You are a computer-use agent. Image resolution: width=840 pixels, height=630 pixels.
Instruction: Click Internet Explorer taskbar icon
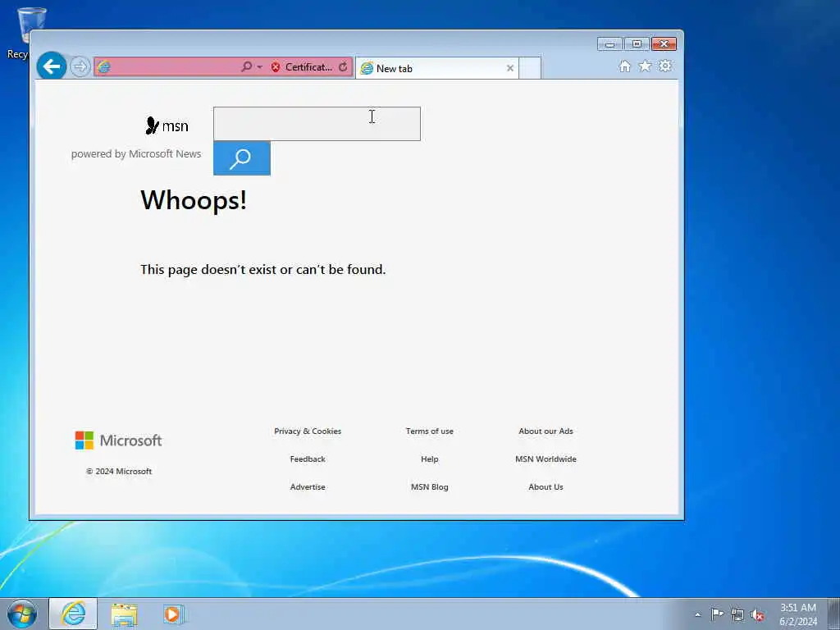(73, 614)
